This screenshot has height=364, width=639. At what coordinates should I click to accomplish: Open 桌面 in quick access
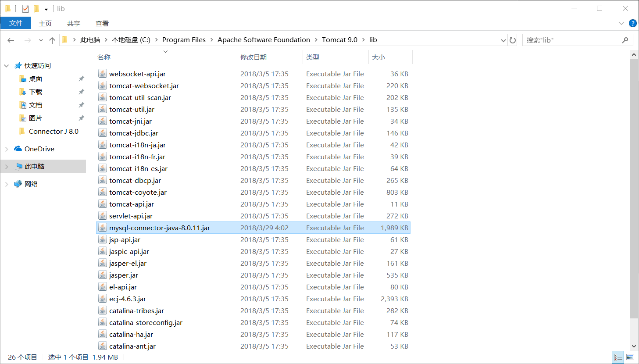click(36, 79)
